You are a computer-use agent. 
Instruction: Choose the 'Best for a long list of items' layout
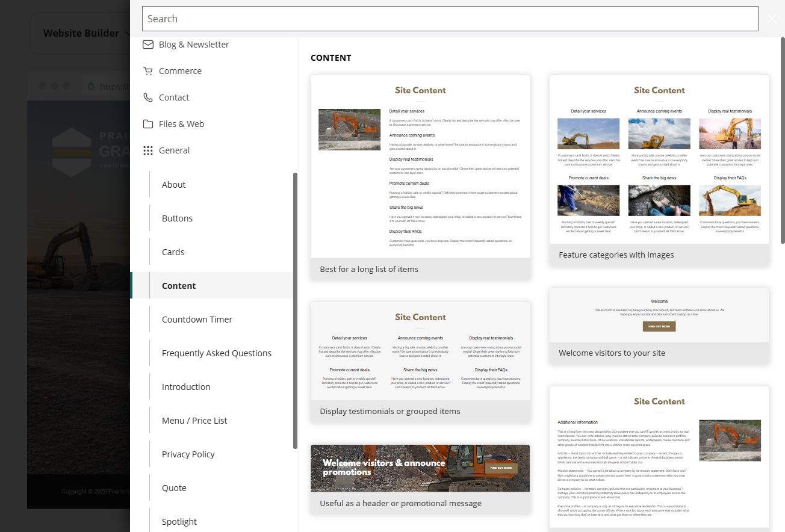(x=420, y=178)
